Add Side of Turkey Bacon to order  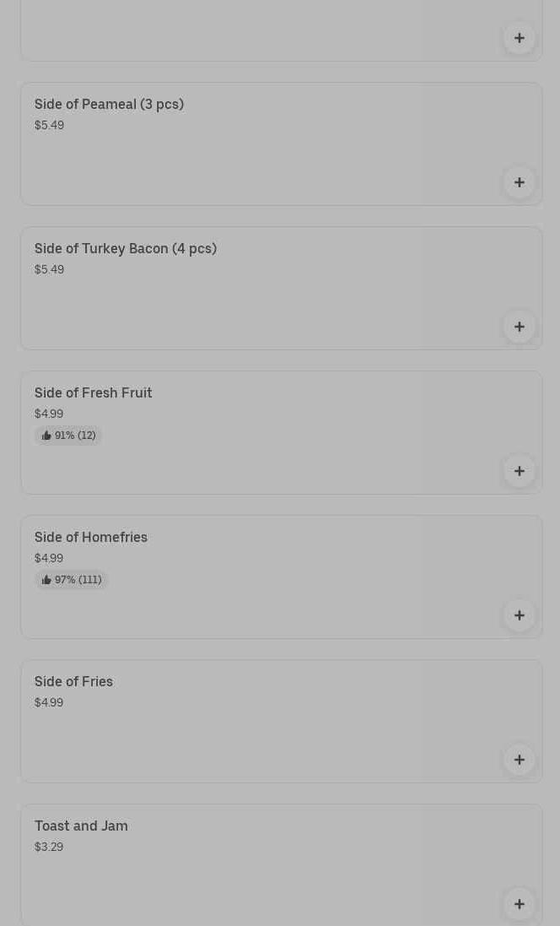(520, 327)
